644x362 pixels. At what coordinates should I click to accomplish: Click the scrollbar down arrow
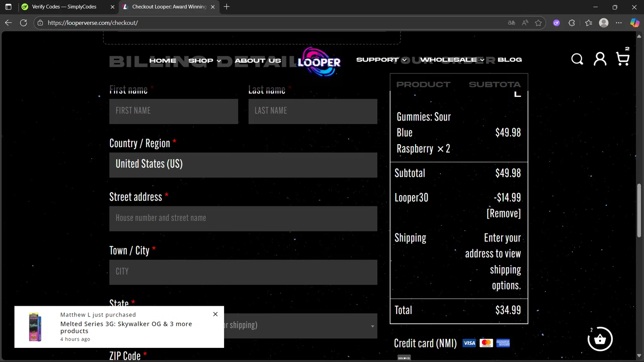(639, 356)
